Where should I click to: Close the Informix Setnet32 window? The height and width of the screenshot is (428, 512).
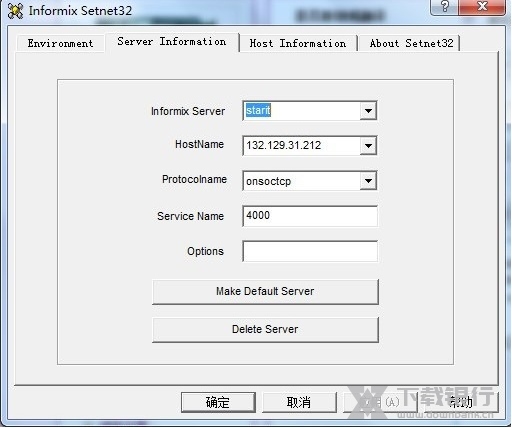tap(482, 7)
